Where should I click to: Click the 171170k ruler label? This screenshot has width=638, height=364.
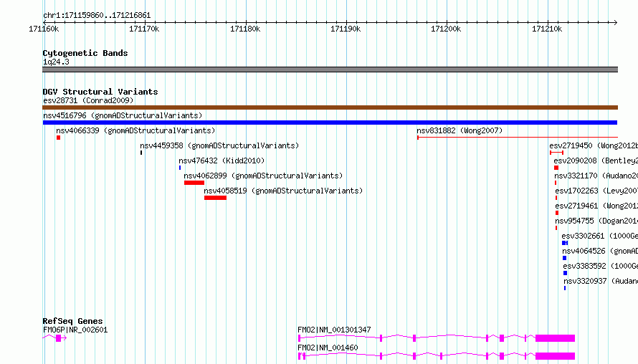click(x=144, y=29)
